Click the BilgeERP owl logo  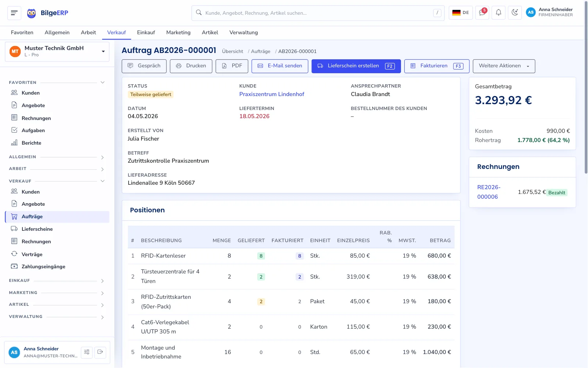tap(32, 13)
